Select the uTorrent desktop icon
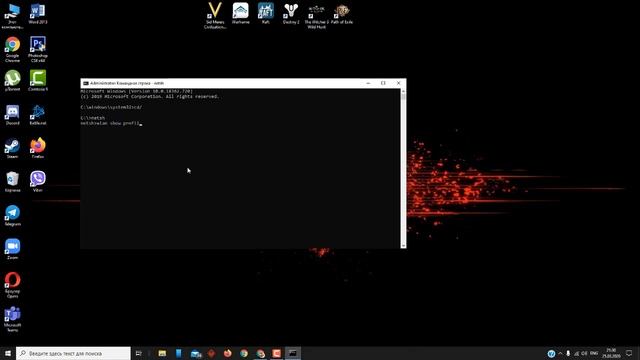 click(12, 80)
